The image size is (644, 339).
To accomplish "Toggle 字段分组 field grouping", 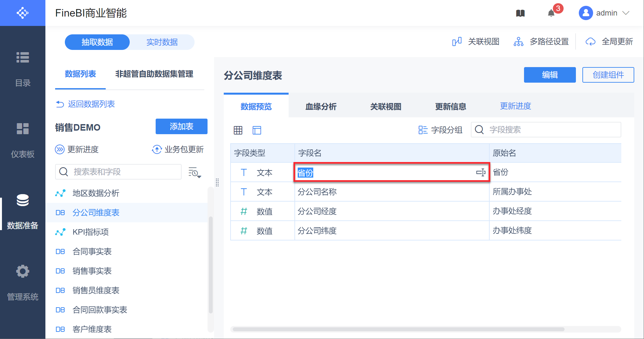I will (x=440, y=130).
